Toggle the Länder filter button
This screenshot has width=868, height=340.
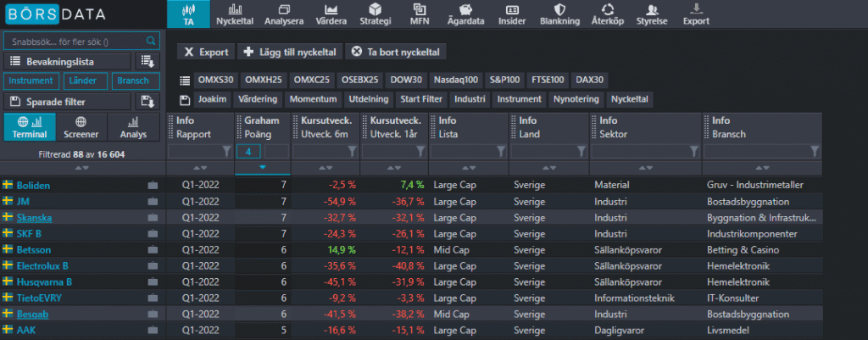[x=84, y=81]
